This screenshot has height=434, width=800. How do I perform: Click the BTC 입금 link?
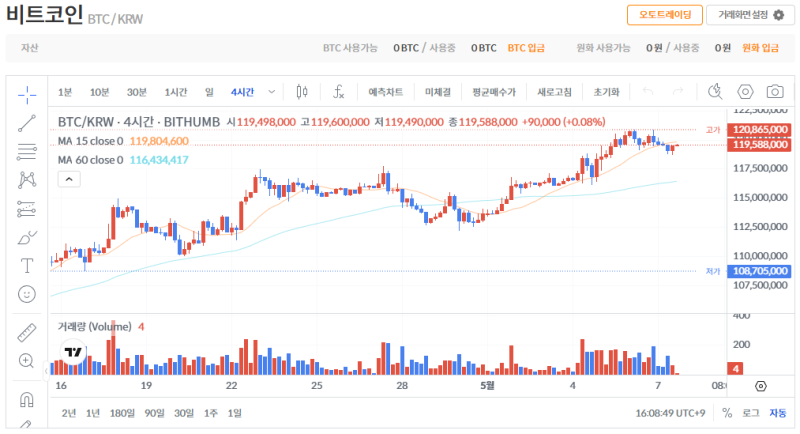pyautogui.click(x=526, y=48)
